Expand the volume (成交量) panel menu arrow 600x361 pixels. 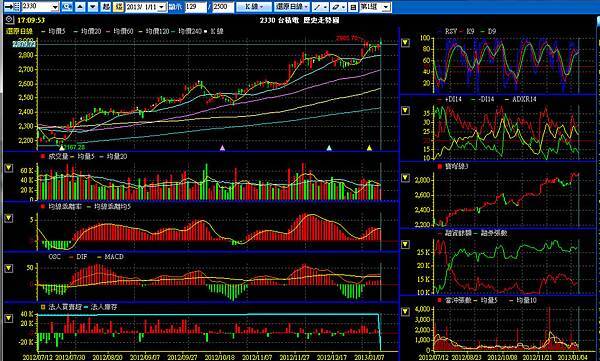point(8,168)
